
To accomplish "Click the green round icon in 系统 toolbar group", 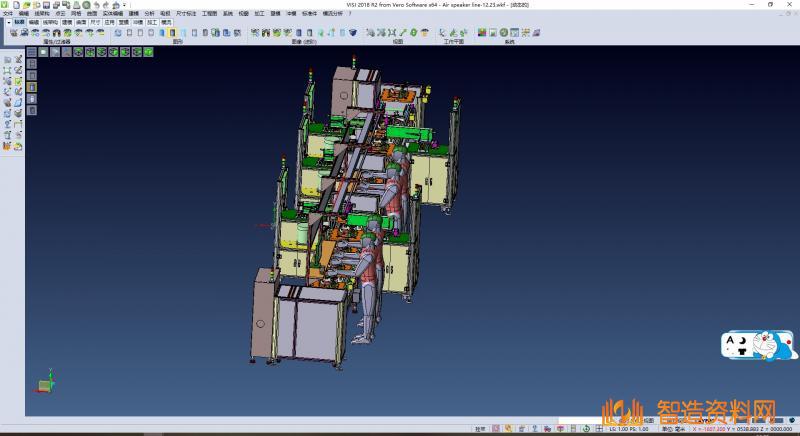I will coord(504,33).
